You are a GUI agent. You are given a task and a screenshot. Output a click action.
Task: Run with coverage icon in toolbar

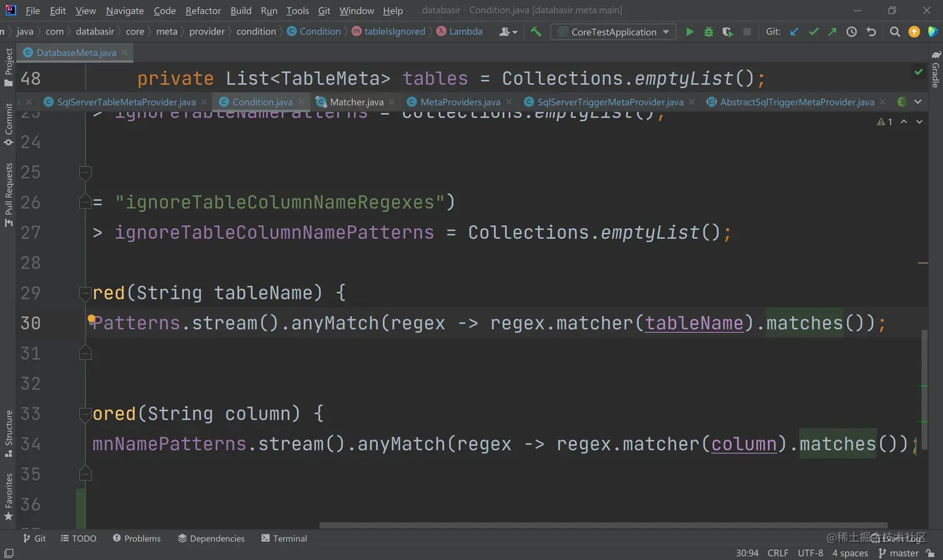tap(727, 32)
